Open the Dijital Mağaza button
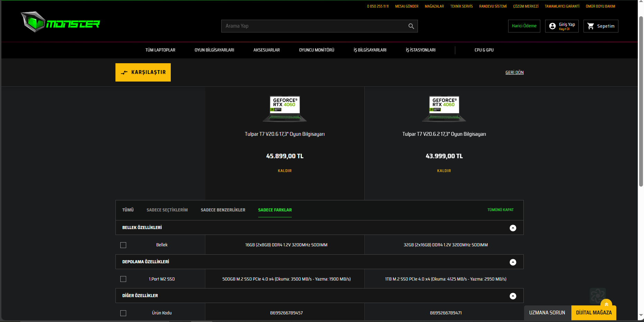Viewport: 644px width, 322px height. (594, 313)
